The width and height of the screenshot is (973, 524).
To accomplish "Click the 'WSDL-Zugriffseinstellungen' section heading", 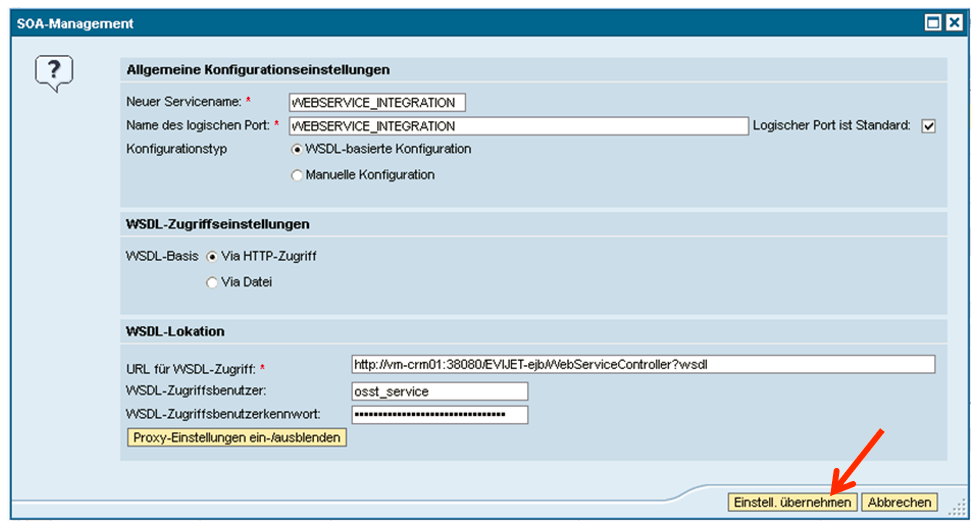I will [x=218, y=224].
